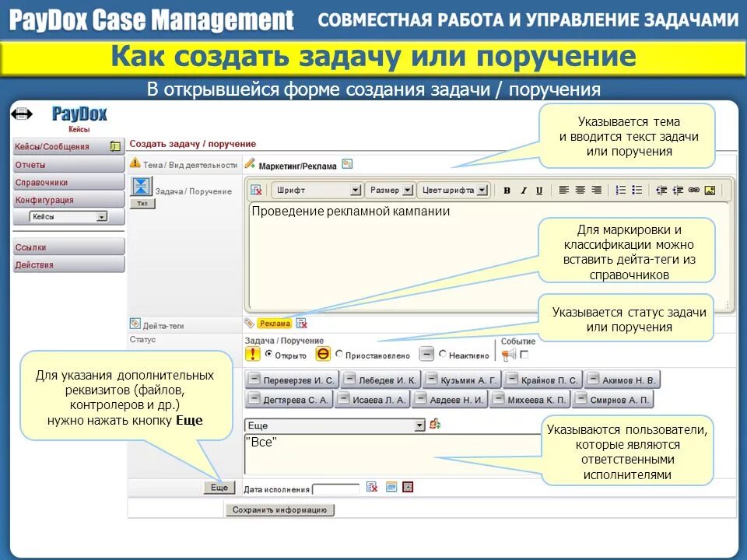Open the Отчеты menu
This screenshot has width=747, height=560.
pyautogui.click(x=68, y=165)
